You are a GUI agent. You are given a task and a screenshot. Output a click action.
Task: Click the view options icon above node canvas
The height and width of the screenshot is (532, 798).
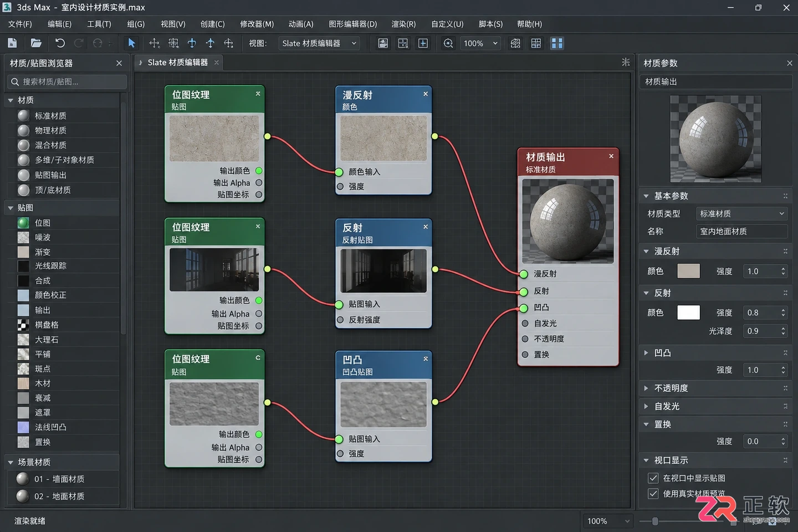click(626, 62)
